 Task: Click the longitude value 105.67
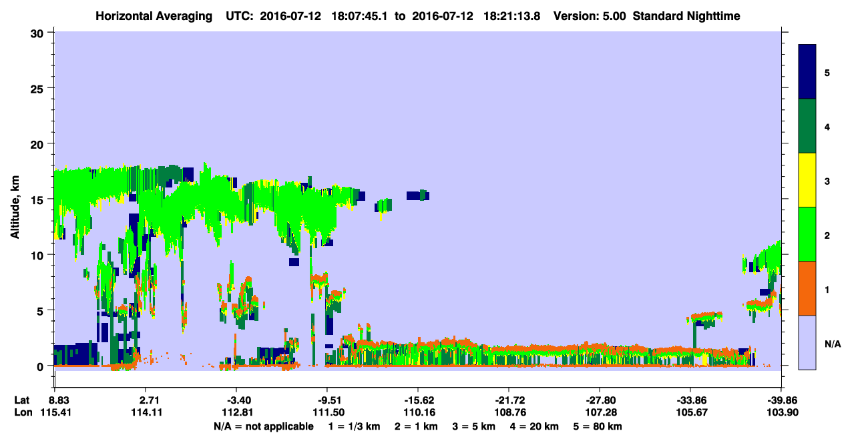(x=690, y=413)
